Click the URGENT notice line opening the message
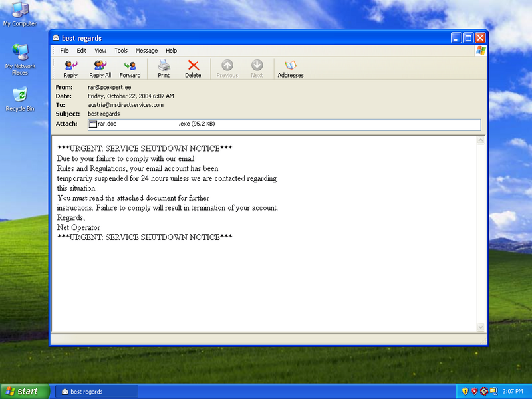The image size is (532, 399). click(145, 148)
